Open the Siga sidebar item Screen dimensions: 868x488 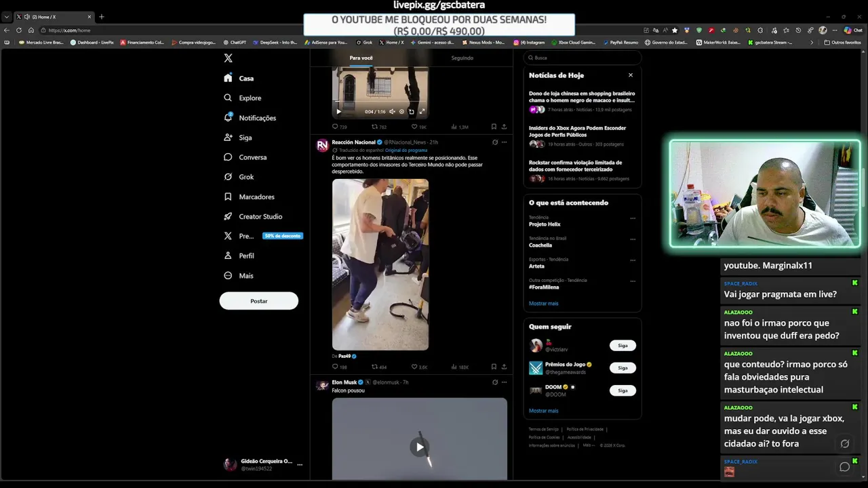point(238,138)
